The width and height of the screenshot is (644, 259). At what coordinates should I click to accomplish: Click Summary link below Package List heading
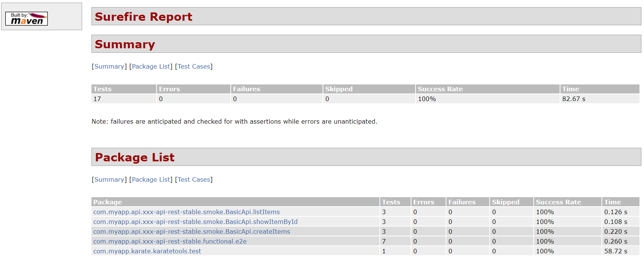pyautogui.click(x=109, y=179)
